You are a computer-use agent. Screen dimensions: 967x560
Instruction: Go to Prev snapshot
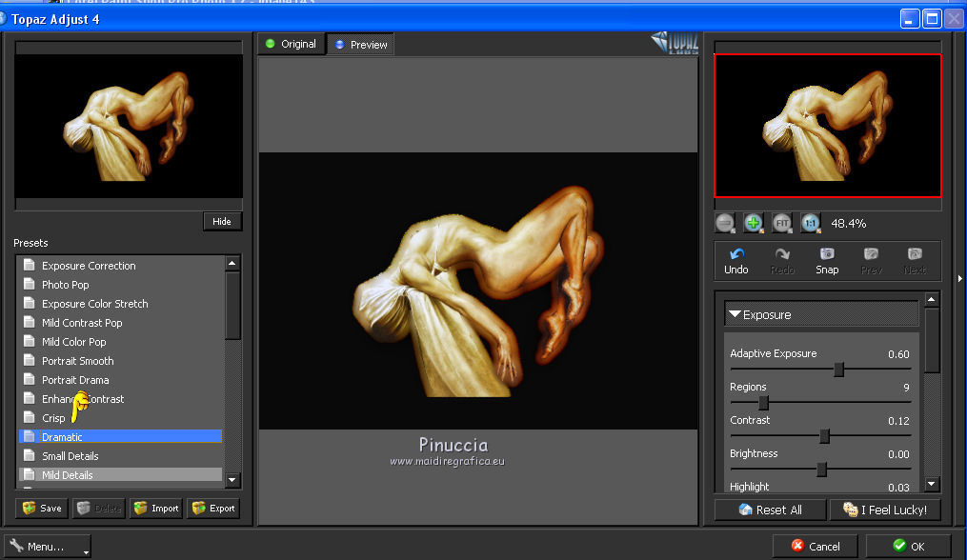(872, 262)
